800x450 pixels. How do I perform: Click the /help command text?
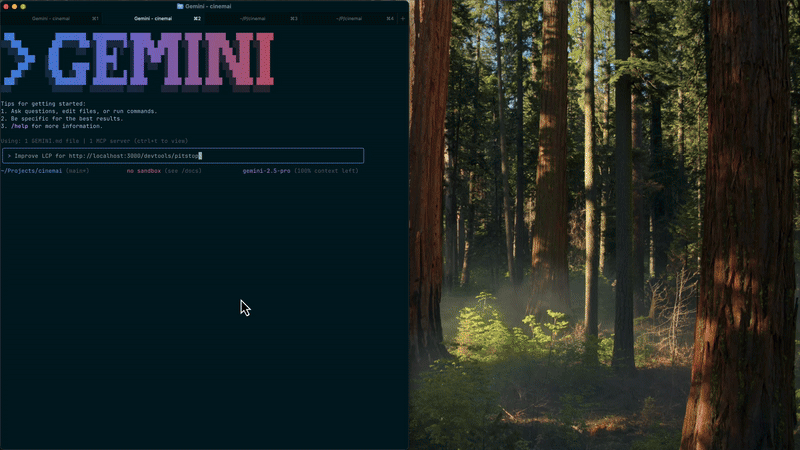(19, 126)
